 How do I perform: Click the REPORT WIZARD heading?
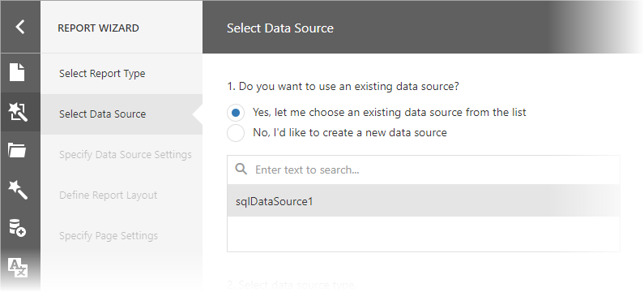coord(98,28)
